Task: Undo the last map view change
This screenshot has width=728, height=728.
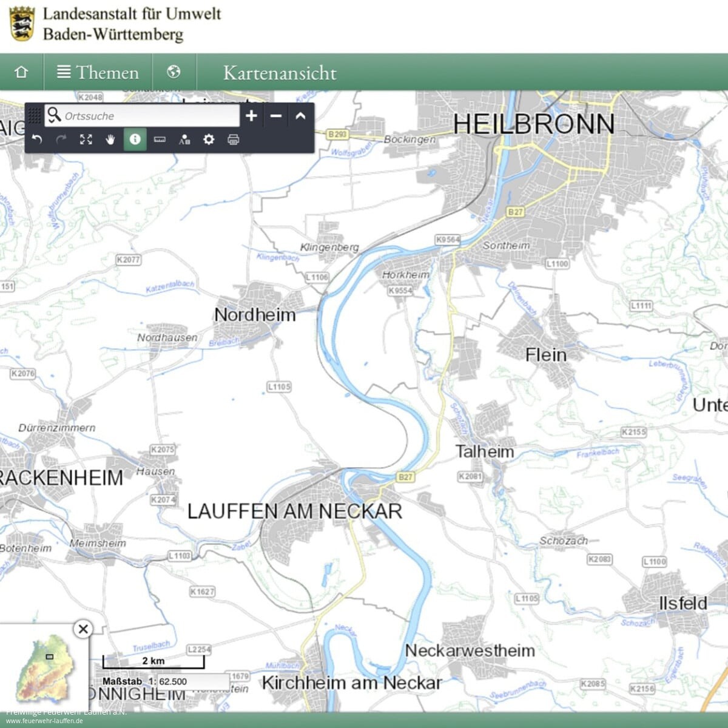Action: click(37, 140)
